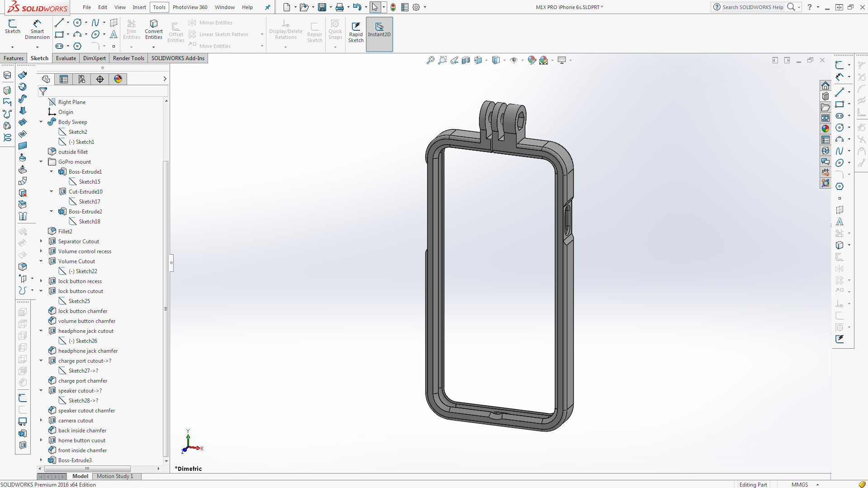
Task: Click the New document icon
Action: tap(287, 7)
